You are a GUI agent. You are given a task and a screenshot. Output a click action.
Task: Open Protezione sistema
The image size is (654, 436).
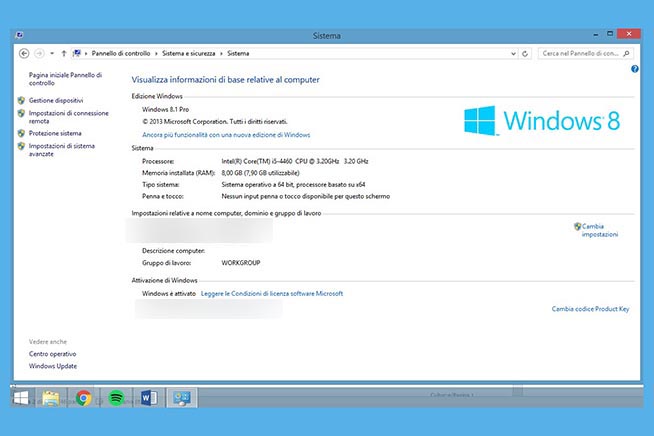pos(55,134)
